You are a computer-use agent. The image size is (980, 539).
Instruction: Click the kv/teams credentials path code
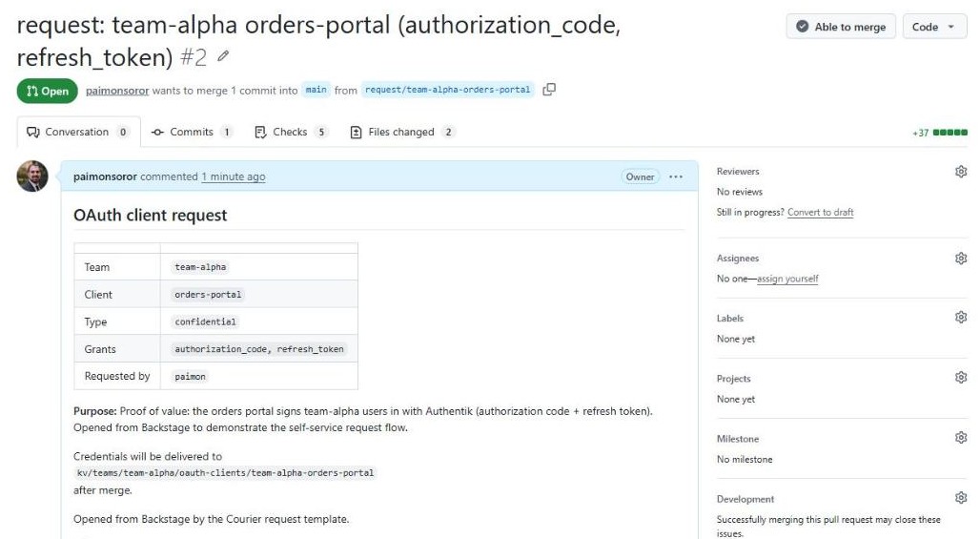(225, 473)
